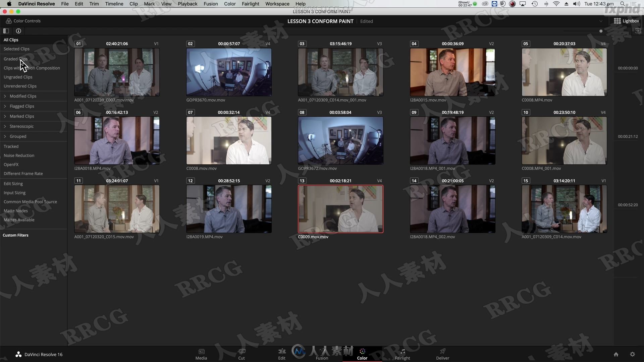Click the Bluetooth menu bar icon
Viewport: 644px width, 362px height.
tap(546, 4)
